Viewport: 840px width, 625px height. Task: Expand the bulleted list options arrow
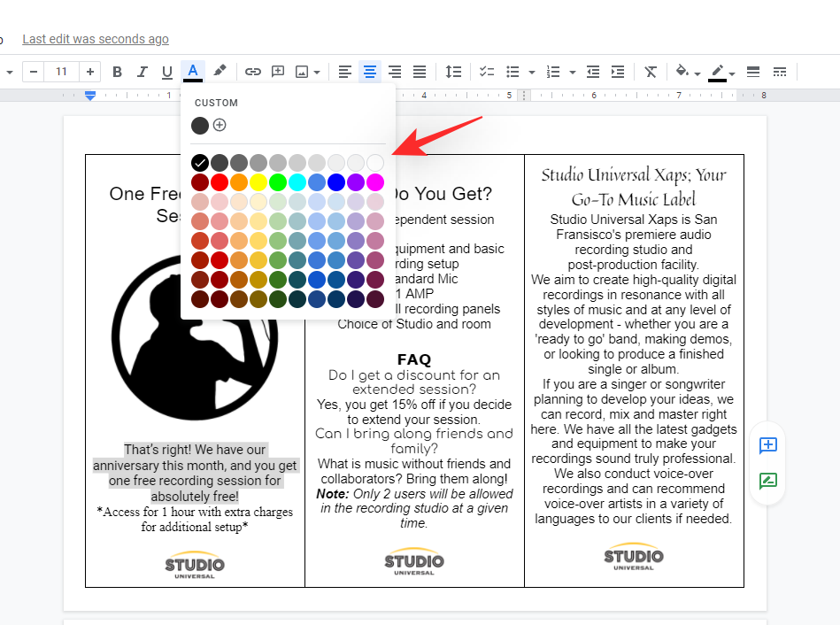[531, 73]
